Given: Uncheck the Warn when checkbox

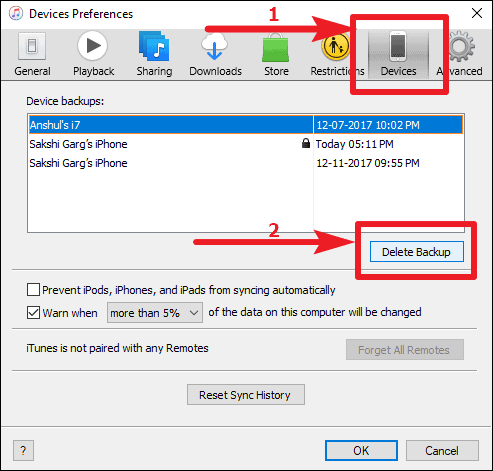Looking at the screenshot, I should point(33,313).
